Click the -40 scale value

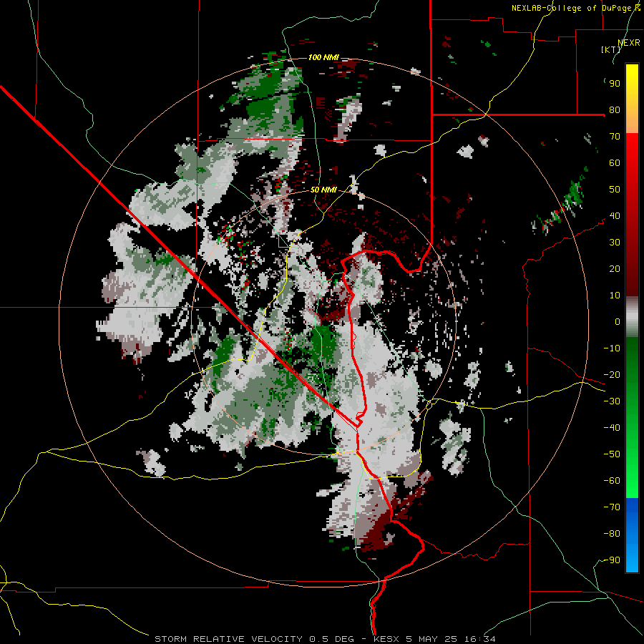(x=612, y=428)
